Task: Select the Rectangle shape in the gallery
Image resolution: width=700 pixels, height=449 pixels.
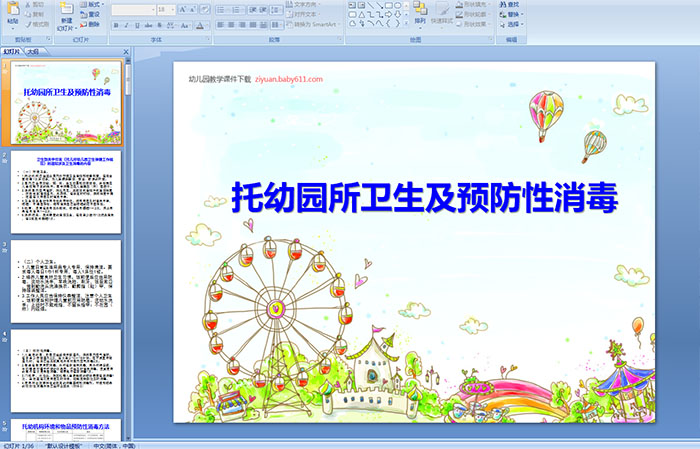Action: tap(389, 5)
